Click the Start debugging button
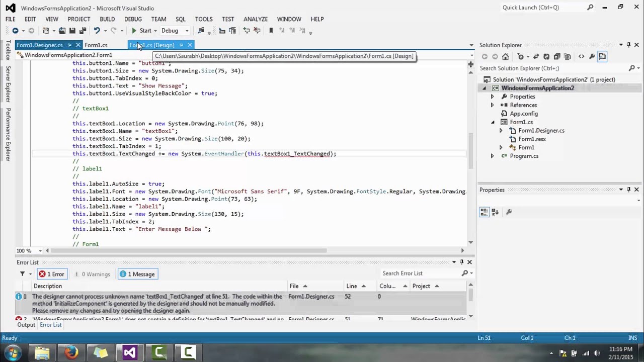This screenshot has width=644, height=362. pos(141,31)
